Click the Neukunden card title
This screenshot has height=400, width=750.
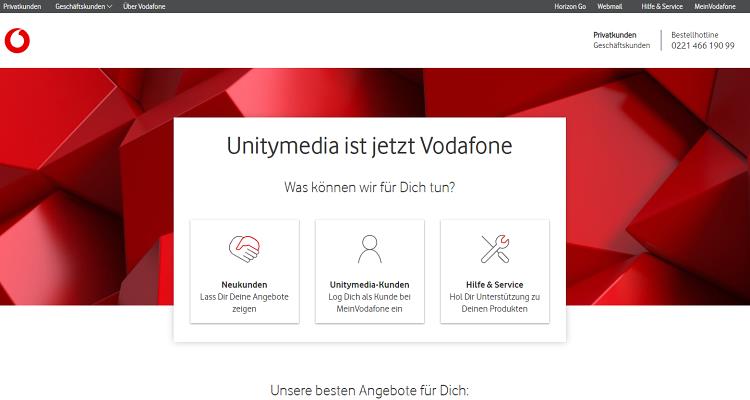244,285
